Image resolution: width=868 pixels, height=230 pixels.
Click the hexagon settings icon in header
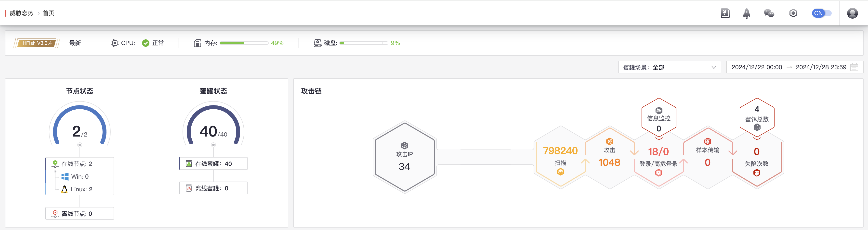coord(793,13)
